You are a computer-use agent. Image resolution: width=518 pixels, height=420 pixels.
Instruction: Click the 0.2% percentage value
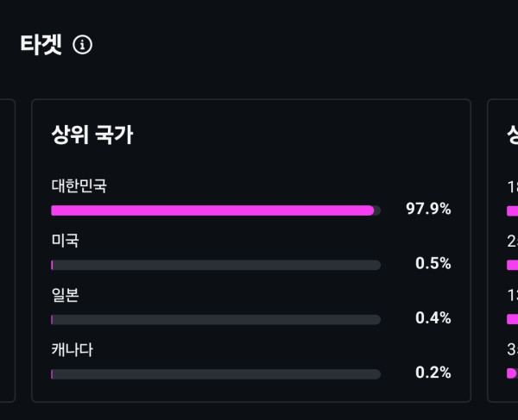pyautogui.click(x=433, y=373)
